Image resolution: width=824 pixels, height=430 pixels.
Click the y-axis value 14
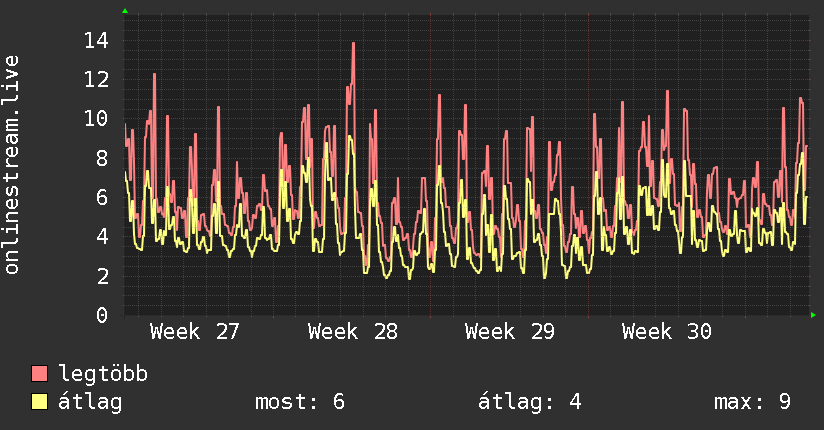(97, 40)
